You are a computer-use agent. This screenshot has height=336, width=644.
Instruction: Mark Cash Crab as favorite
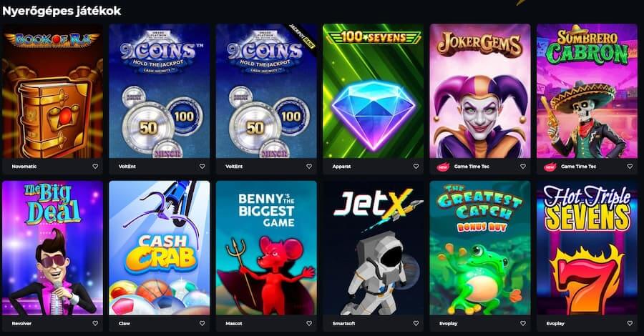(x=202, y=323)
